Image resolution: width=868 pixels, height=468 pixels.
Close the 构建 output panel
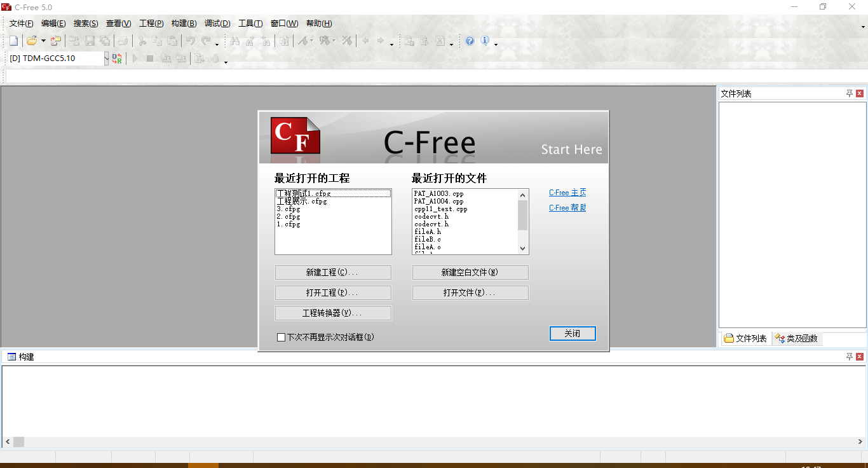click(860, 357)
